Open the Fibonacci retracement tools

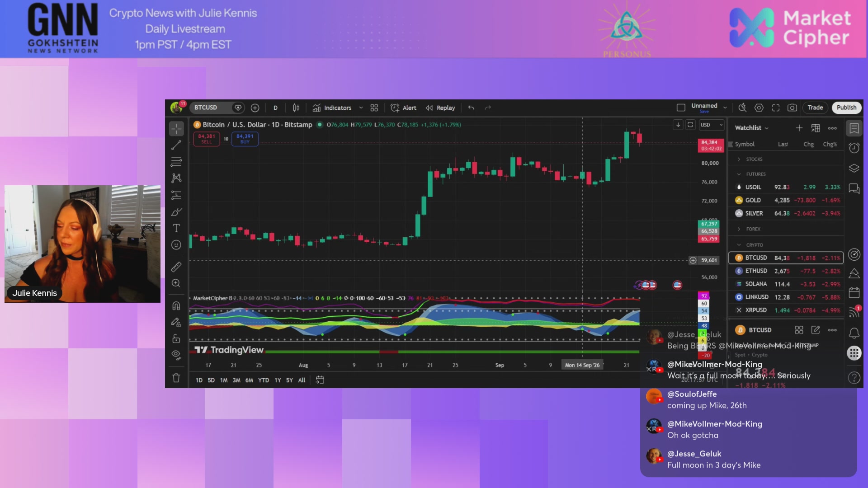point(176,162)
